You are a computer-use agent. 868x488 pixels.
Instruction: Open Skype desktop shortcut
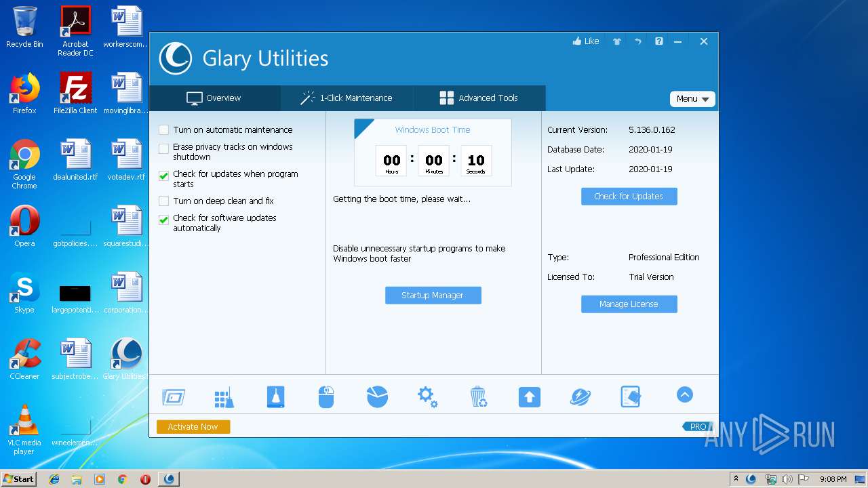pos(24,293)
